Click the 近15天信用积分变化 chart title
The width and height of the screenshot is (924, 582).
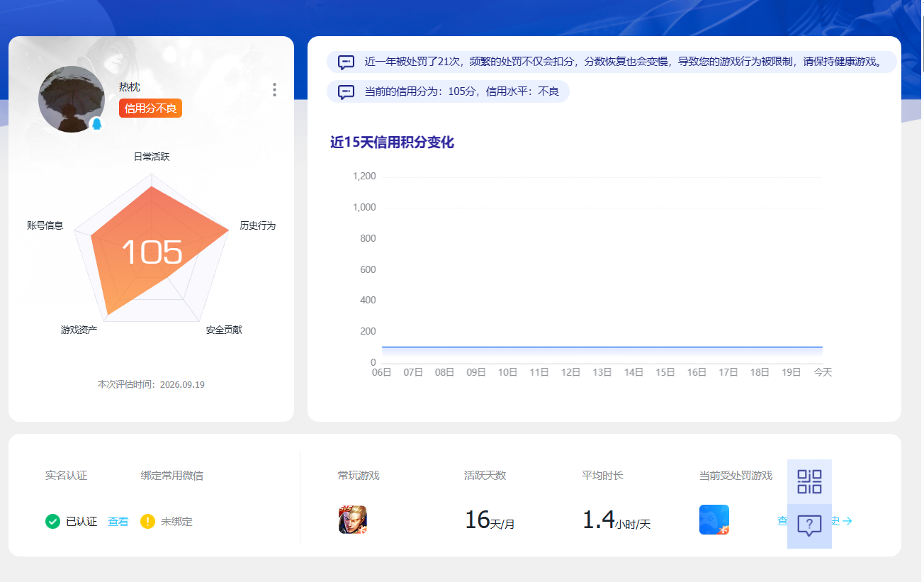click(392, 142)
